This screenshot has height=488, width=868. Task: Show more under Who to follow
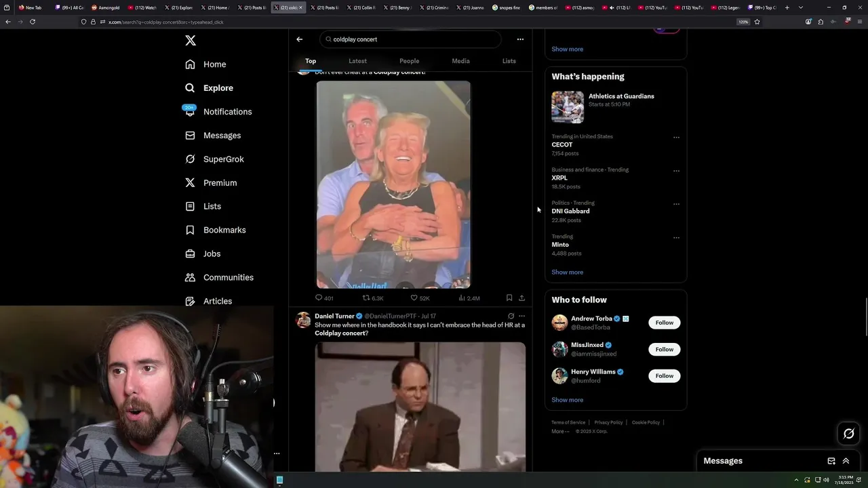pyautogui.click(x=567, y=400)
